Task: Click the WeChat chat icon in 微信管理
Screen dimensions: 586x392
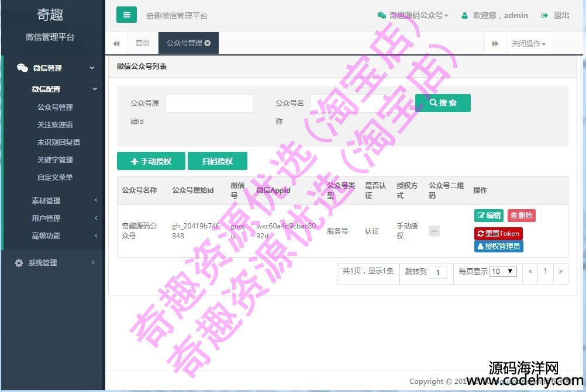Action: [x=22, y=68]
